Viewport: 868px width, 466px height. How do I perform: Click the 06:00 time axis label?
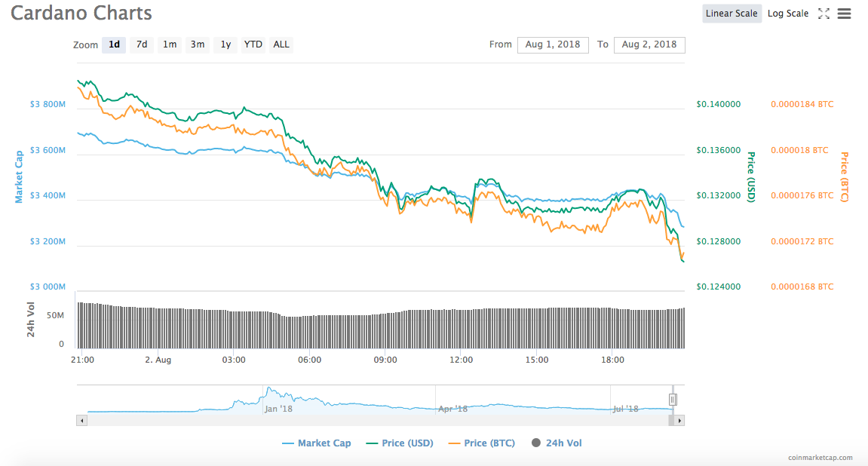click(x=309, y=360)
